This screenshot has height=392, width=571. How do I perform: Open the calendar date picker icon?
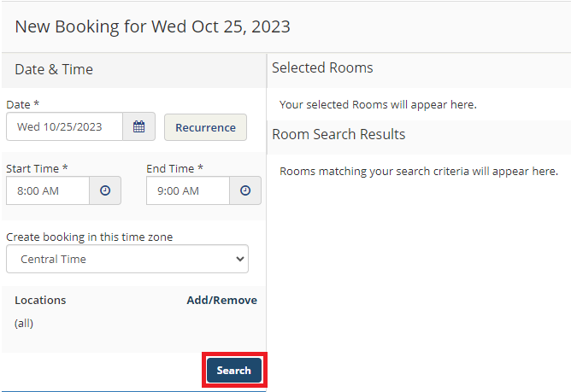tap(138, 126)
